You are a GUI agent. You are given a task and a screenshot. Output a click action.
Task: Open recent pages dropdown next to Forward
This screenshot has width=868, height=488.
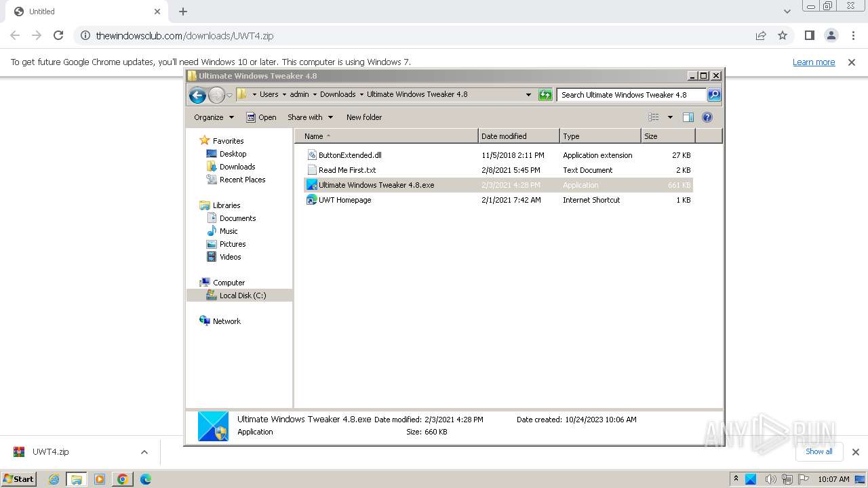[229, 96]
